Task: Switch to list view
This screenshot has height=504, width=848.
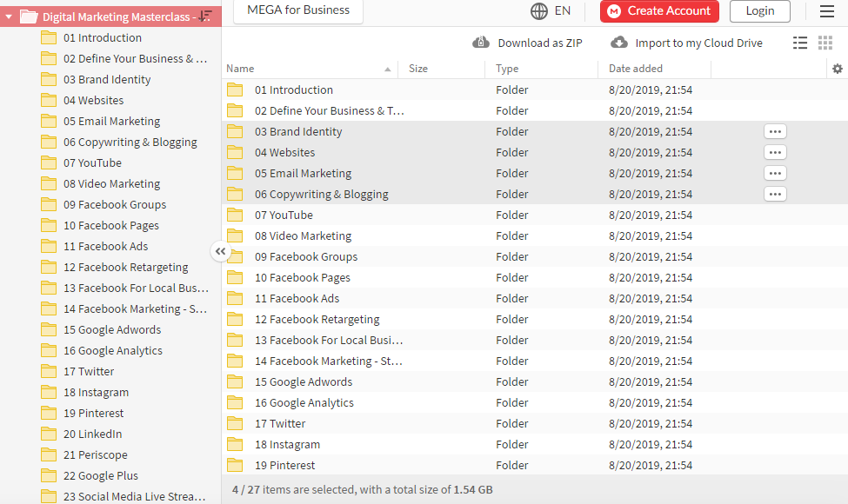Action: click(x=800, y=43)
